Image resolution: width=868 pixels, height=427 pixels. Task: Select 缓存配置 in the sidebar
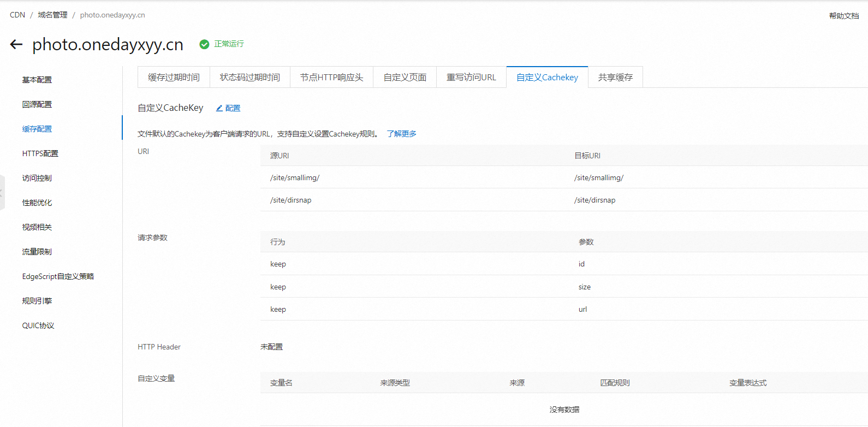tap(37, 129)
